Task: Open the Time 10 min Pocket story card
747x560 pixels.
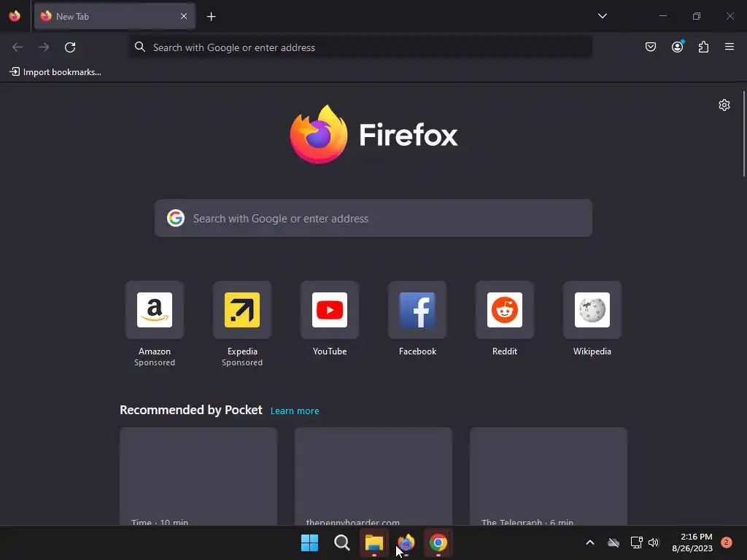Action: [198, 476]
